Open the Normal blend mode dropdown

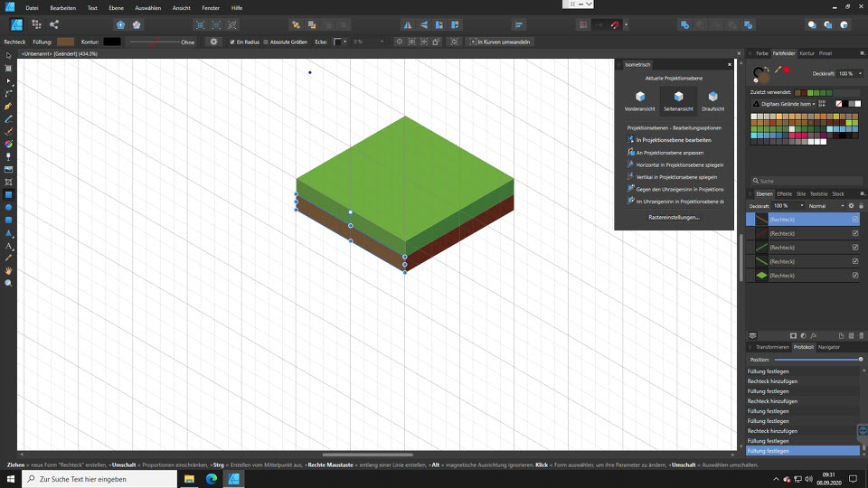[826, 206]
